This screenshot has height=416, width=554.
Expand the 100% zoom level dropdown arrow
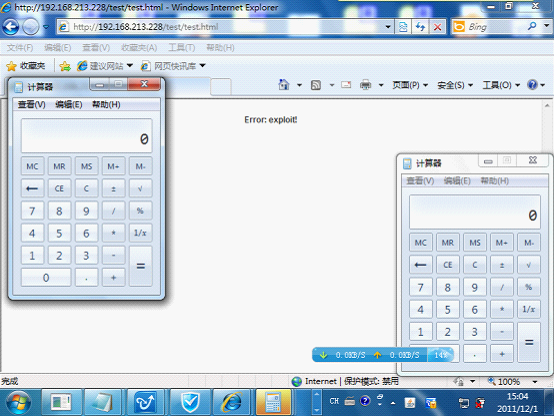coord(535,382)
